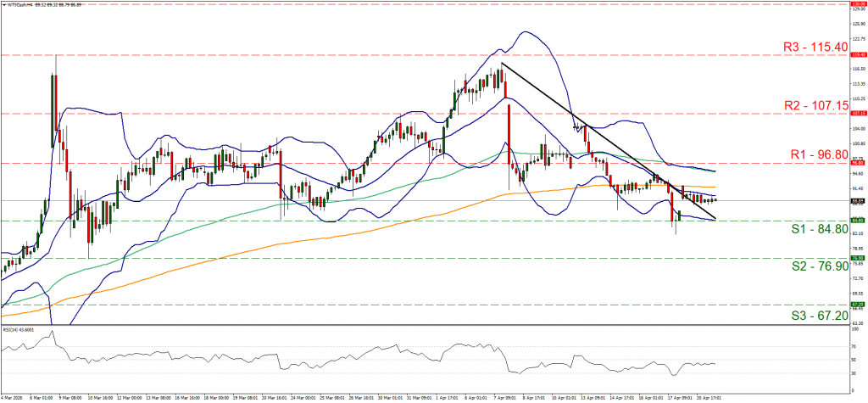Image resolution: width=868 pixels, height=403 pixels.
Task: Click the R1 - 96.80 resistance label
Action: point(819,154)
